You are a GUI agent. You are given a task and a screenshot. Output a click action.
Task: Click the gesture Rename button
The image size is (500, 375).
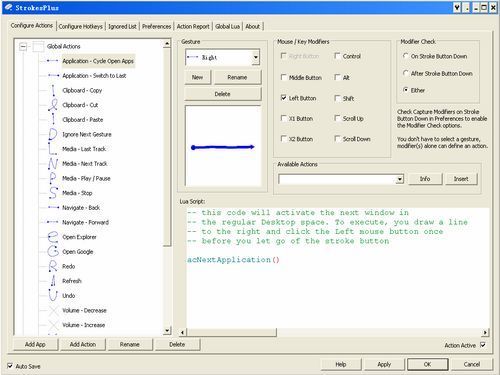[x=237, y=77]
